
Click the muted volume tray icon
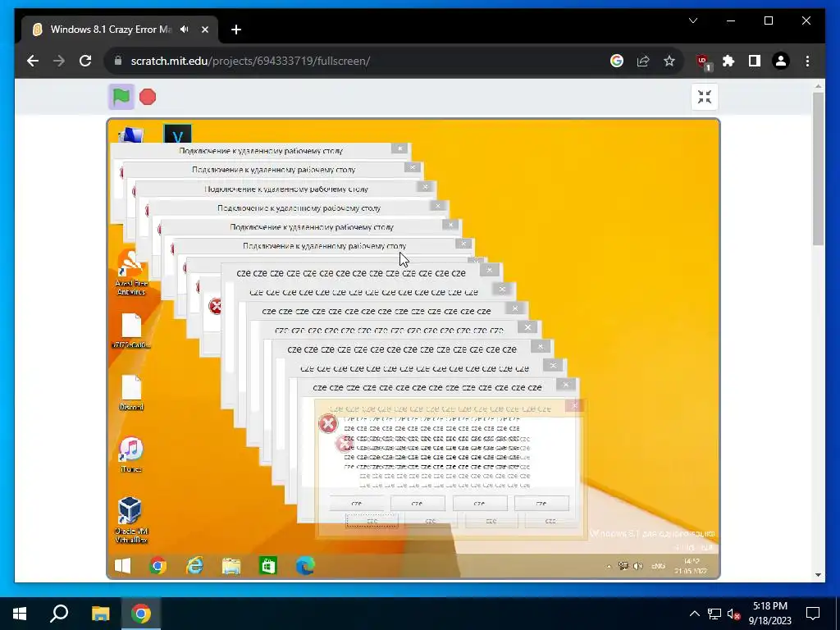(x=734, y=614)
